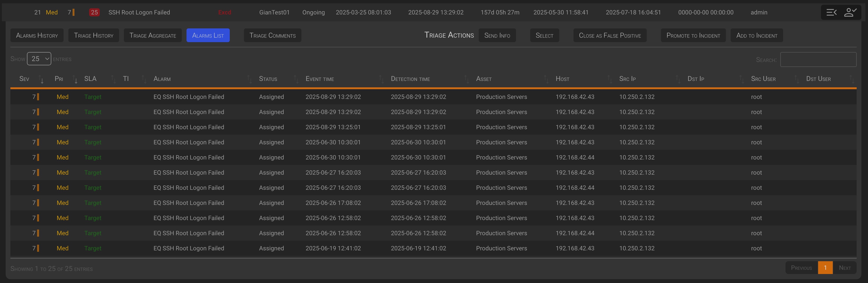The height and width of the screenshot is (283, 868).
Task: Click the Event Time sort arrows
Action: pos(381,79)
